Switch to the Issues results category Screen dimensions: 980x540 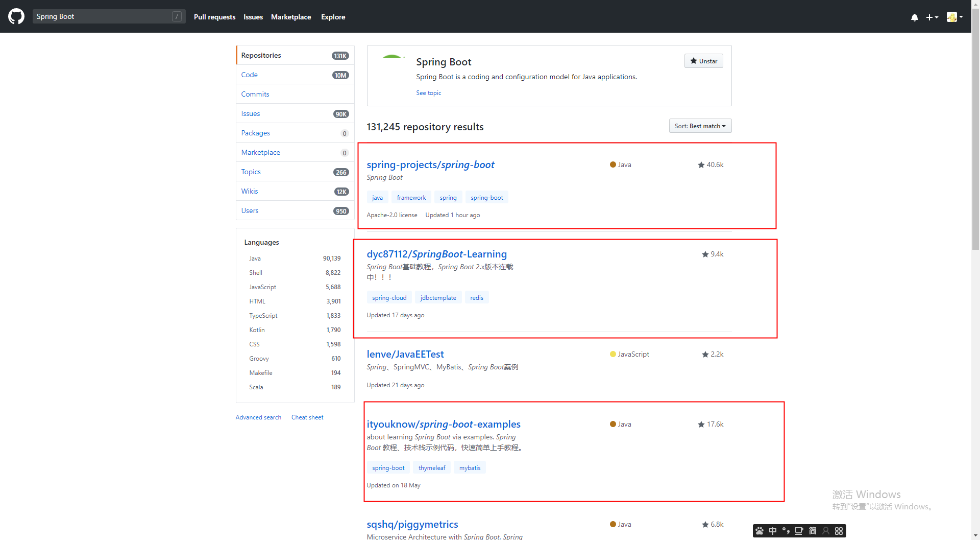click(251, 113)
